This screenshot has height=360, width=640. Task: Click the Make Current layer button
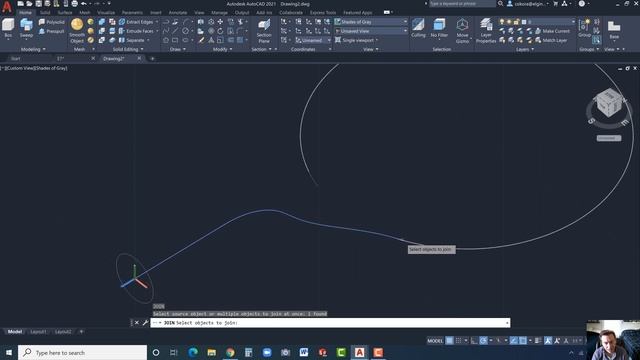[552, 31]
